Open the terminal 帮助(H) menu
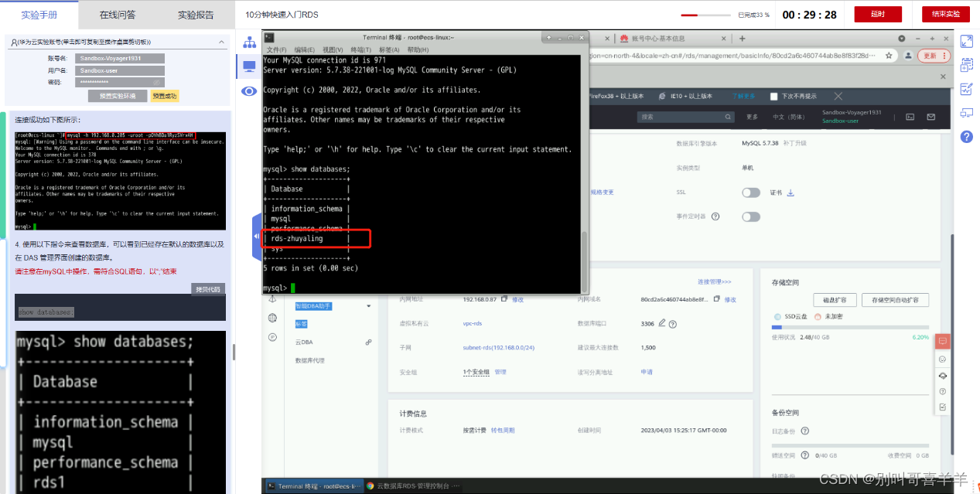The image size is (980, 494). 418,49
